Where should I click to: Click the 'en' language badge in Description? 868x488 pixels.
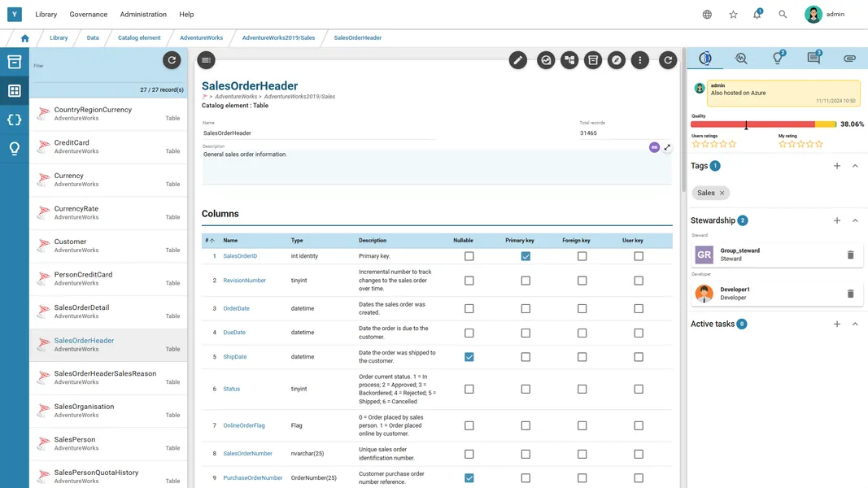click(654, 147)
